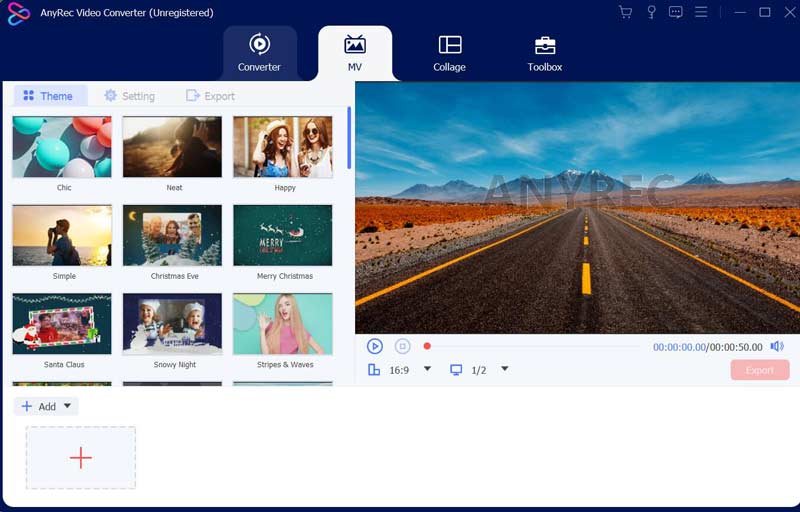Image resolution: width=800 pixels, height=512 pixels.
Task: Choose the Chic theme thumbnail
Action: tap(62, 147)
